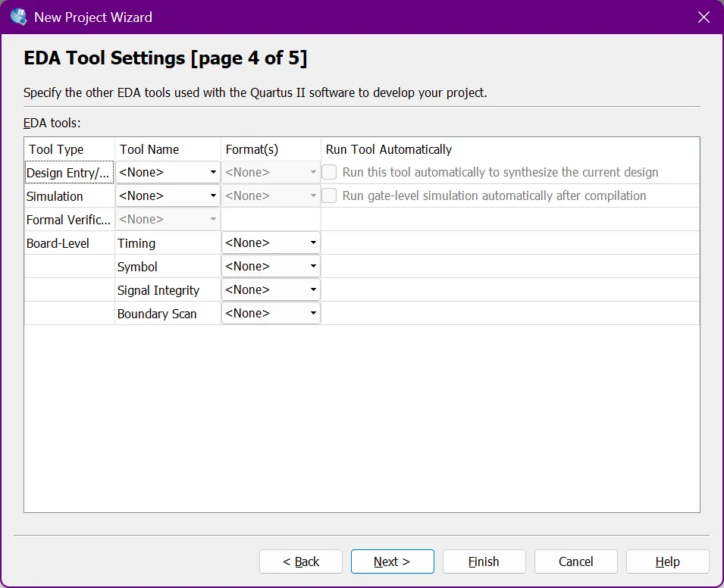
Task: Select the Tool Name column header
Action: pos(168,149)
